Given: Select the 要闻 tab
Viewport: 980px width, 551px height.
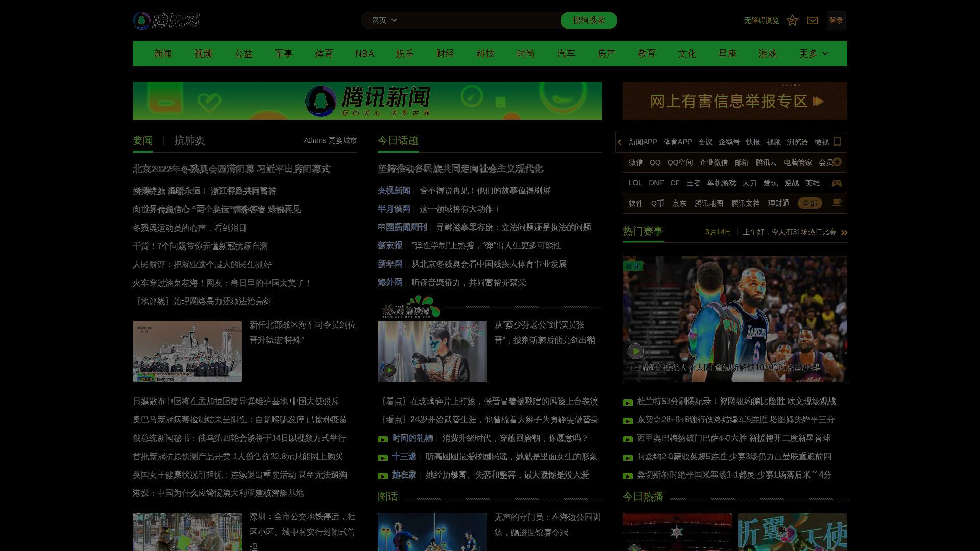Looking at the screenshot, I should [143, 140].
